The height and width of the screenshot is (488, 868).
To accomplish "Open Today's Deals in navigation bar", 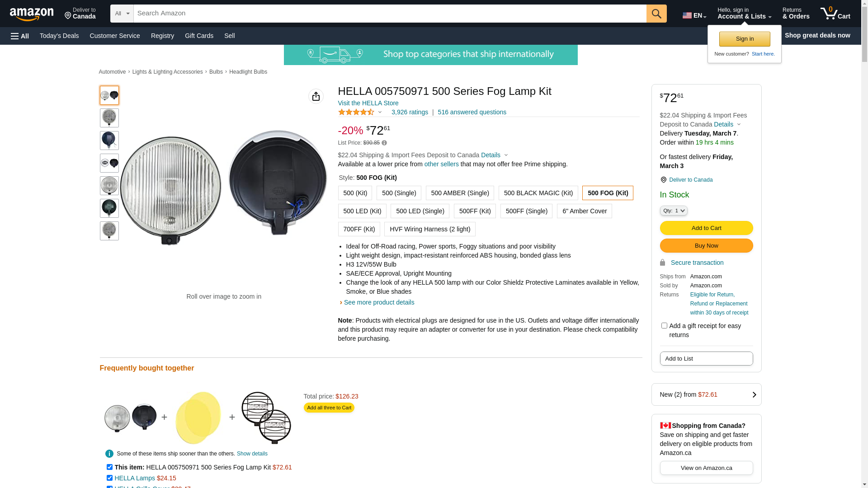I will 59,36.
